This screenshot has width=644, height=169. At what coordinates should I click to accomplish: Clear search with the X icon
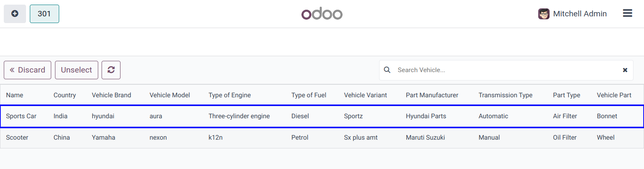[x=625, y=70]
